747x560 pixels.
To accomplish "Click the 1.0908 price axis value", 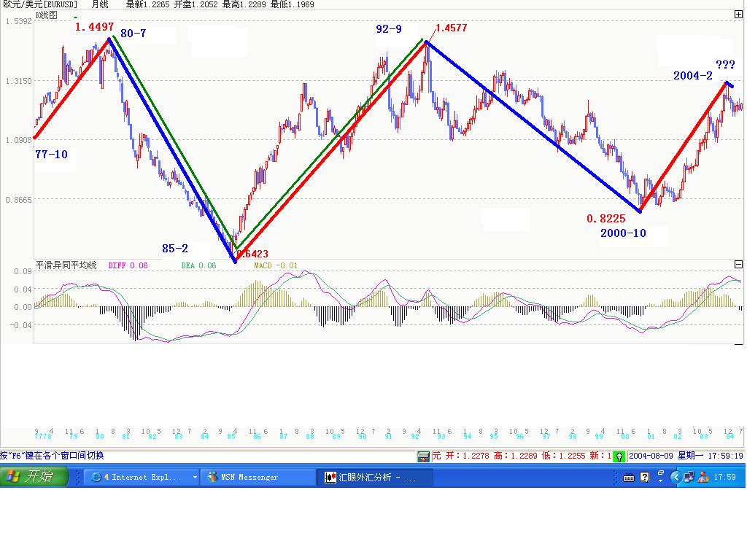I will click(x=18, y=140).
